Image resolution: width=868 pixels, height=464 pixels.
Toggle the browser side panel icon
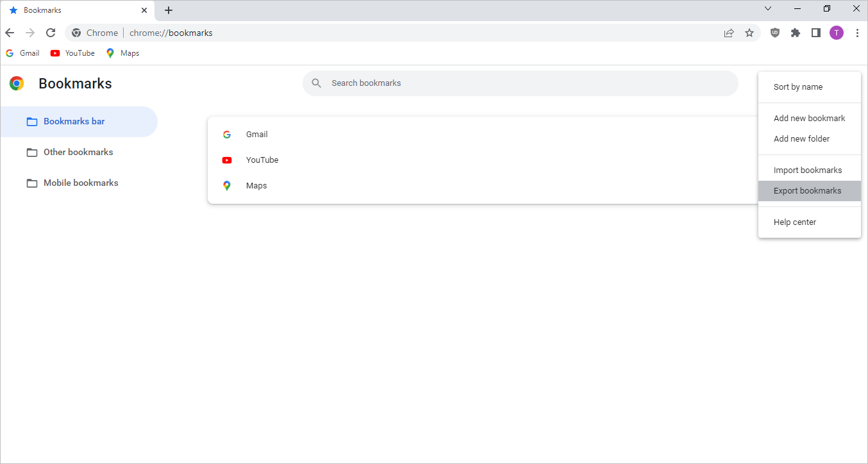[x=816, y=33]
